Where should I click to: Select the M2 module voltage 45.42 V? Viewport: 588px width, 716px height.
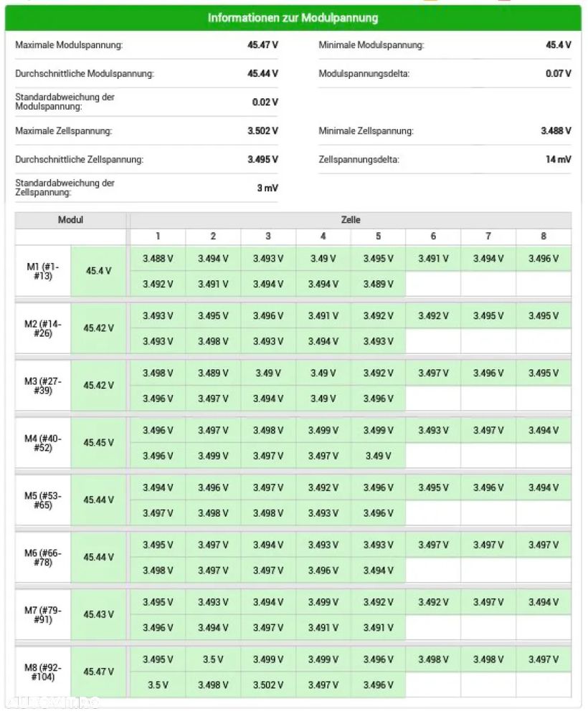pyautogui.click(x=99, y=328)
